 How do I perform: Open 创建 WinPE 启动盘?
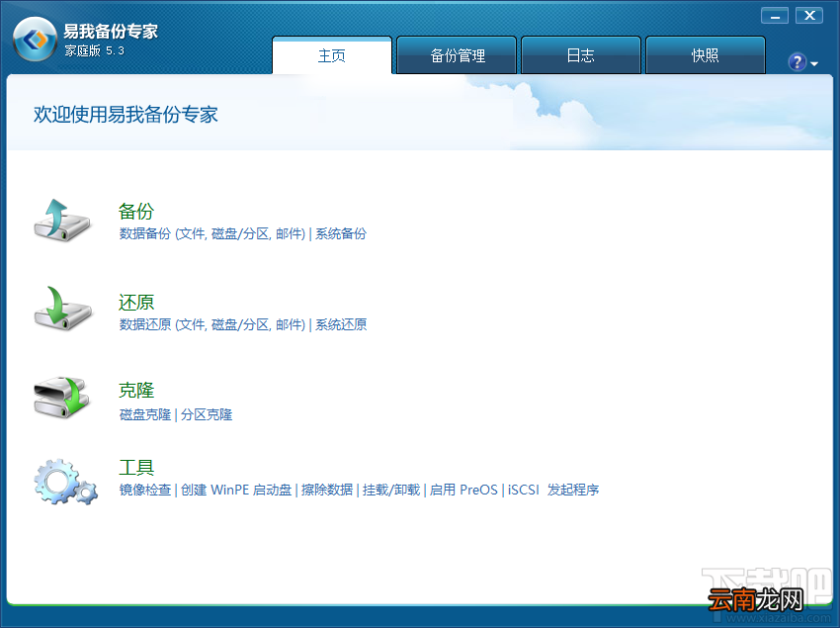236,490
